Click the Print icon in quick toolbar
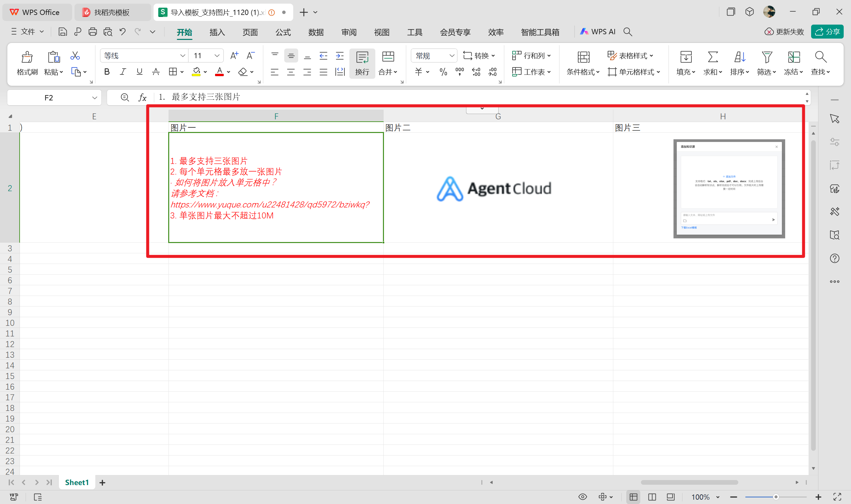The height and width of the screenshot is (504, 851). (x=93, y=32)
